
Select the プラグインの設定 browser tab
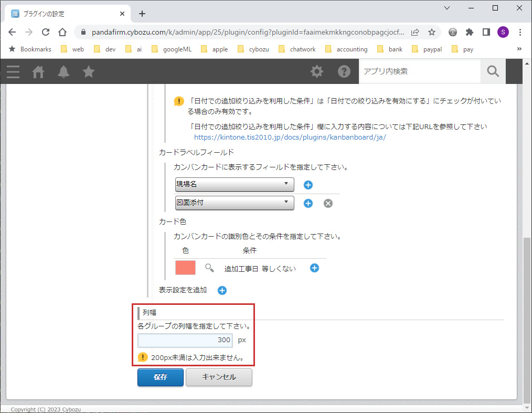[63, 14]
